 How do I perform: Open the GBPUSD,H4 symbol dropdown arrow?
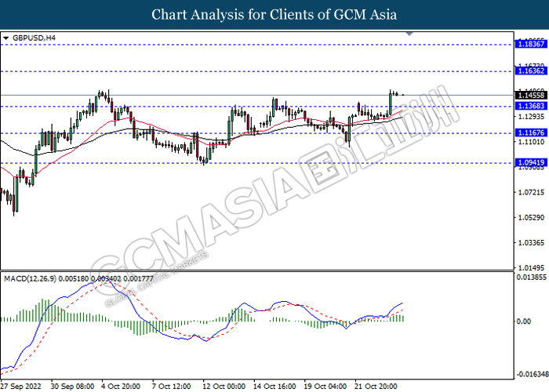[x=5, y=38]
